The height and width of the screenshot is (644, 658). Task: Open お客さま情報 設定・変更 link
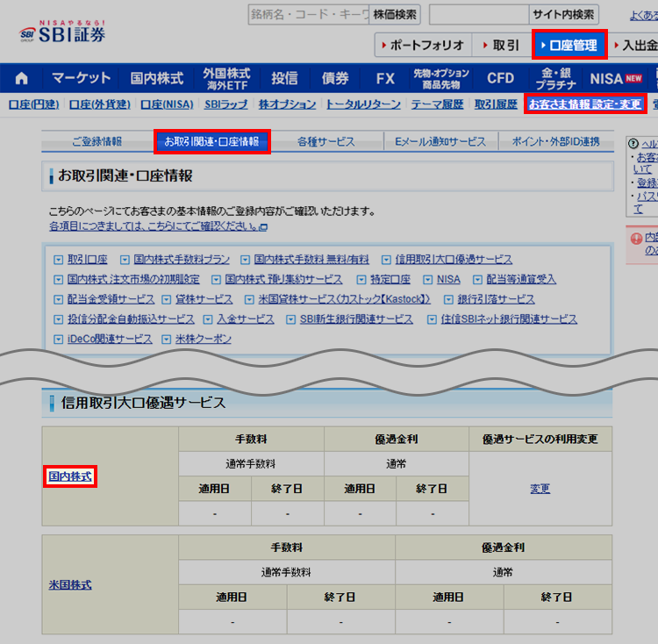tap(585, 104)
